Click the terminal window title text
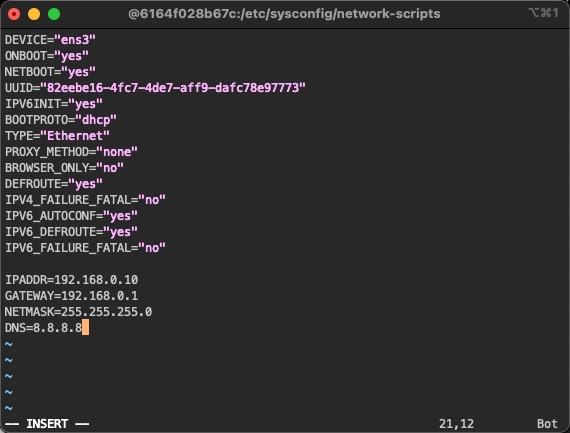The image size is (570, 433). (284, 14)
